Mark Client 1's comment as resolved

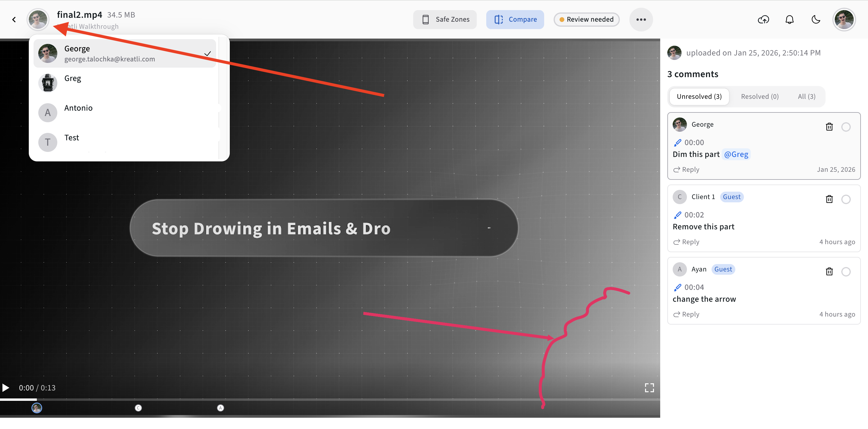point(846,199)
